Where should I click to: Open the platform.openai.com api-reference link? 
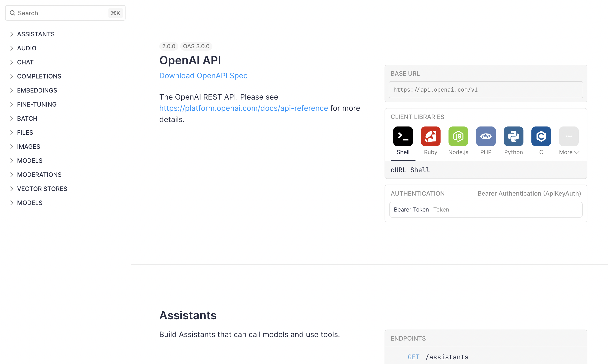pos(243,108)
